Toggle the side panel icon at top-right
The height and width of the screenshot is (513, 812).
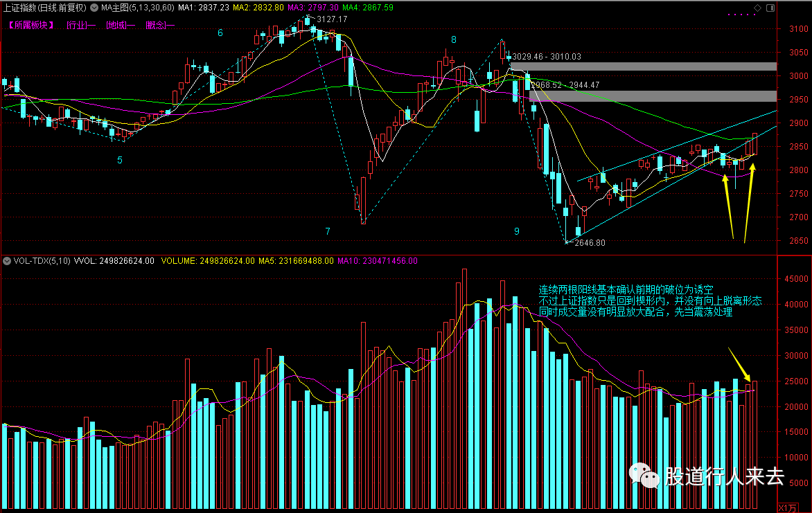[770, 8]
